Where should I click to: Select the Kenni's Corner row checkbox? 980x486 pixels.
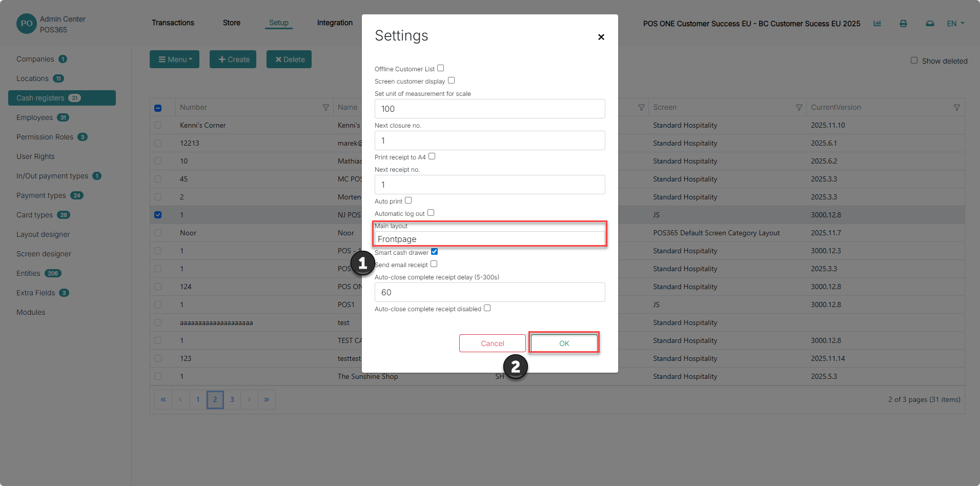point(158,125)
